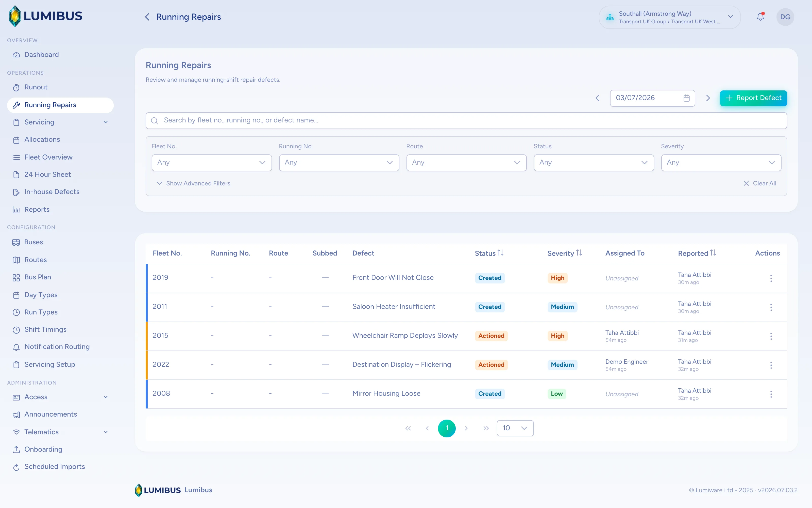
Task: Click defect Mirror Housing Loose
Action: coord(386,393)
